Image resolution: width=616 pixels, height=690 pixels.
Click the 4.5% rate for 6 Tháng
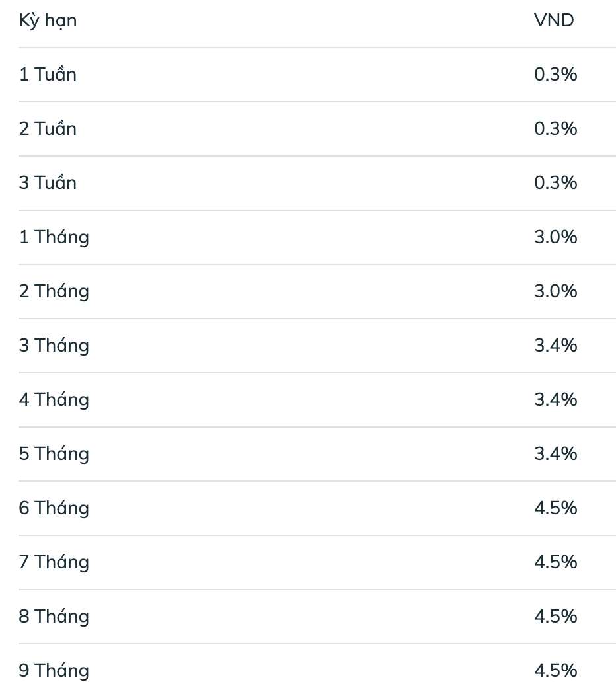click(555, 508)
